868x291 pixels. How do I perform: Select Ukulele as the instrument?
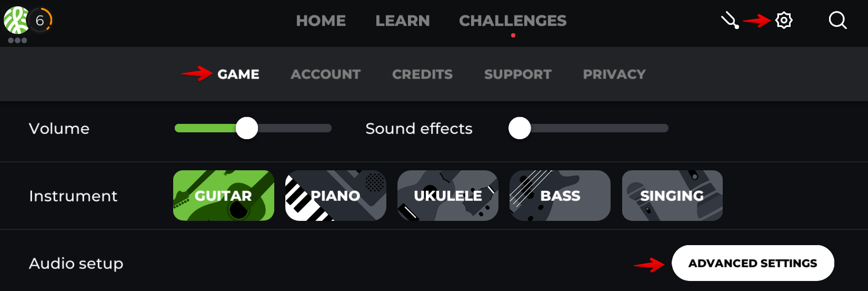448,196
